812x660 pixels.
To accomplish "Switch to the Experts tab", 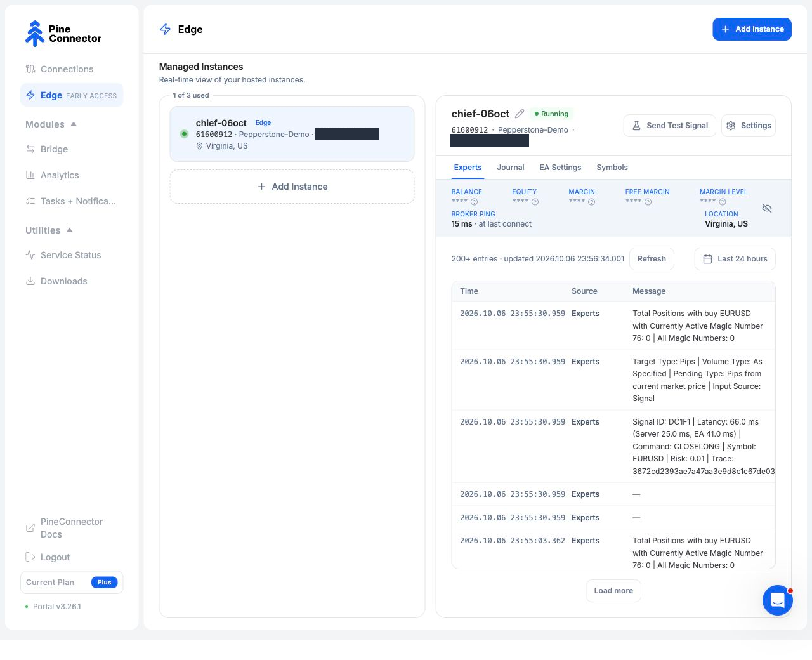I will (x=468, y=168).
